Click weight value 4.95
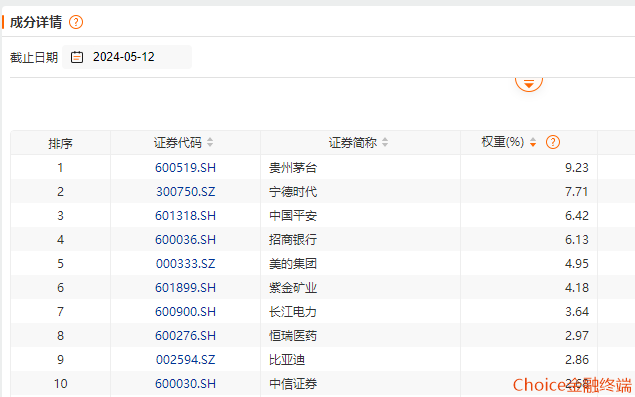Screen dimensions: 635x397 click(577, 264)
